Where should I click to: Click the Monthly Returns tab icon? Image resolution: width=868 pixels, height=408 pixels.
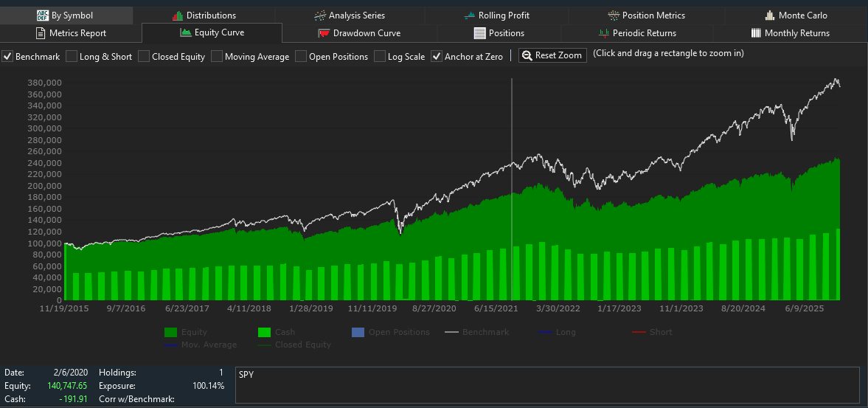point(756,33)
